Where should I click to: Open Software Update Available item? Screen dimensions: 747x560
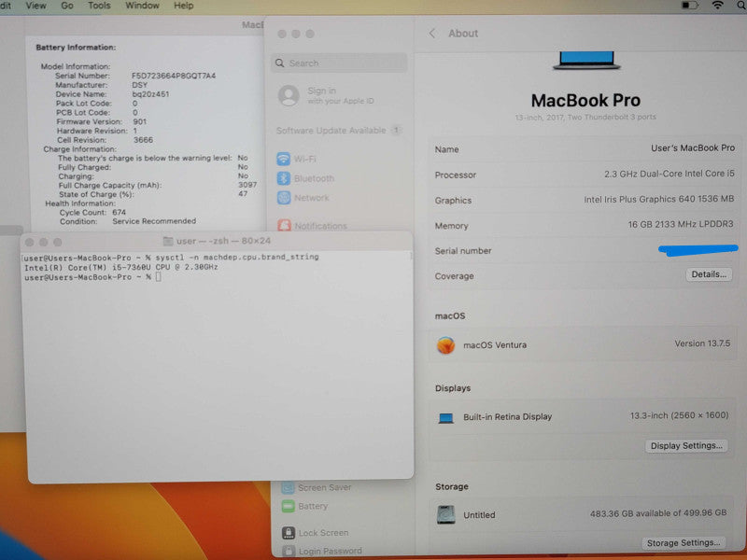click(x=339, y=131)
